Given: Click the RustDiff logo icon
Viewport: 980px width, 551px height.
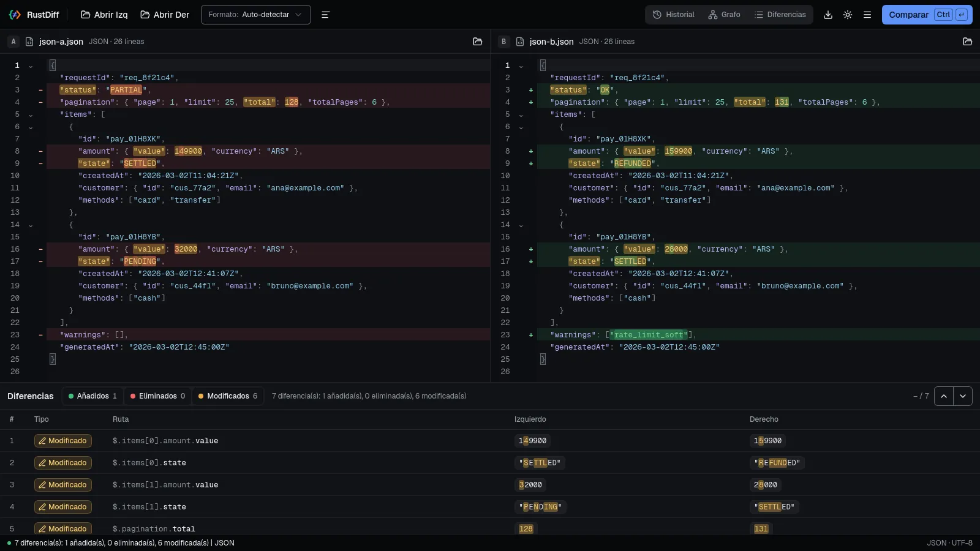Looking at the screenshot, I should pos(15,15).
